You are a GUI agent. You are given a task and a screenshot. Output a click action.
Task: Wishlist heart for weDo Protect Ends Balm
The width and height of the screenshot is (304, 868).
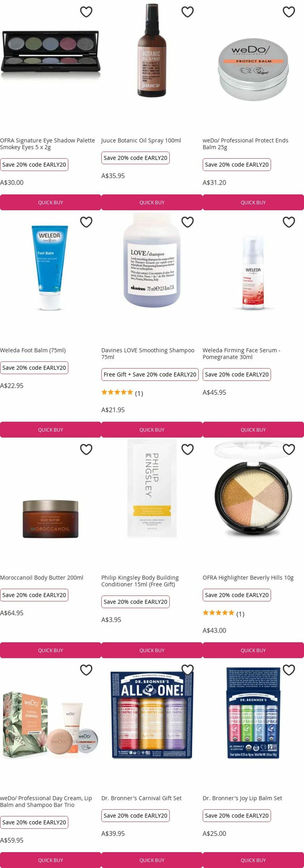pos(288,12)
